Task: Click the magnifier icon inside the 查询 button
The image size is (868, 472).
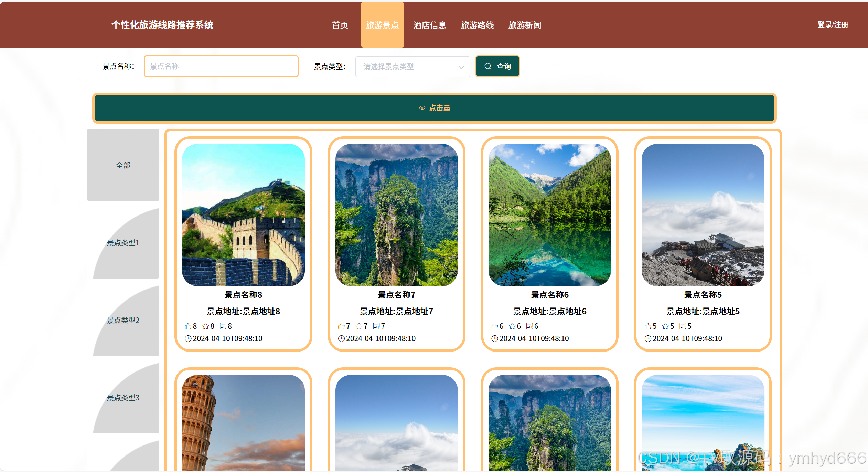Action: click(x=488, y=66)
